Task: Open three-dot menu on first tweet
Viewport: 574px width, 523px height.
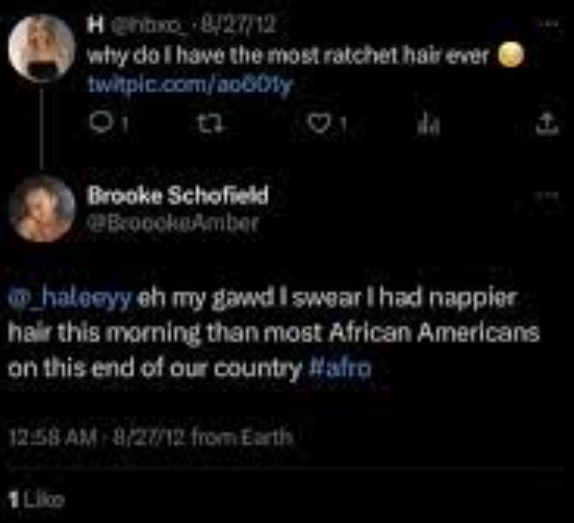Action: coord(549,24)
